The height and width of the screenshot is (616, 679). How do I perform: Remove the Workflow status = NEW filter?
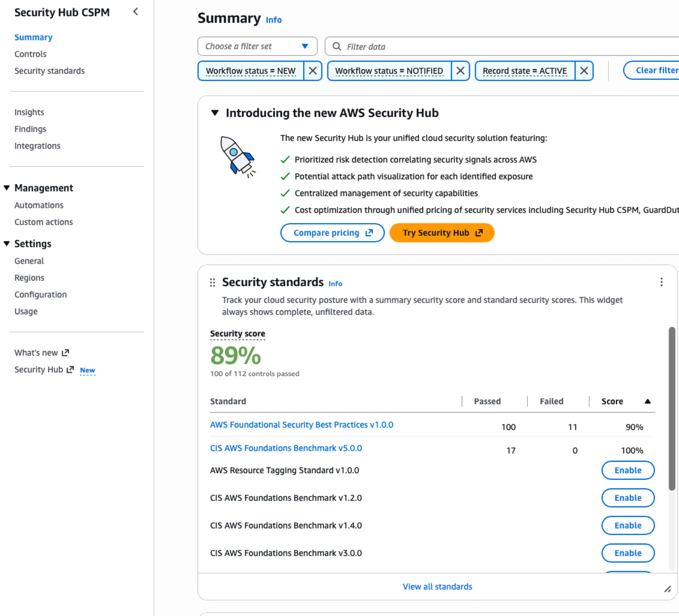[313, 71]
